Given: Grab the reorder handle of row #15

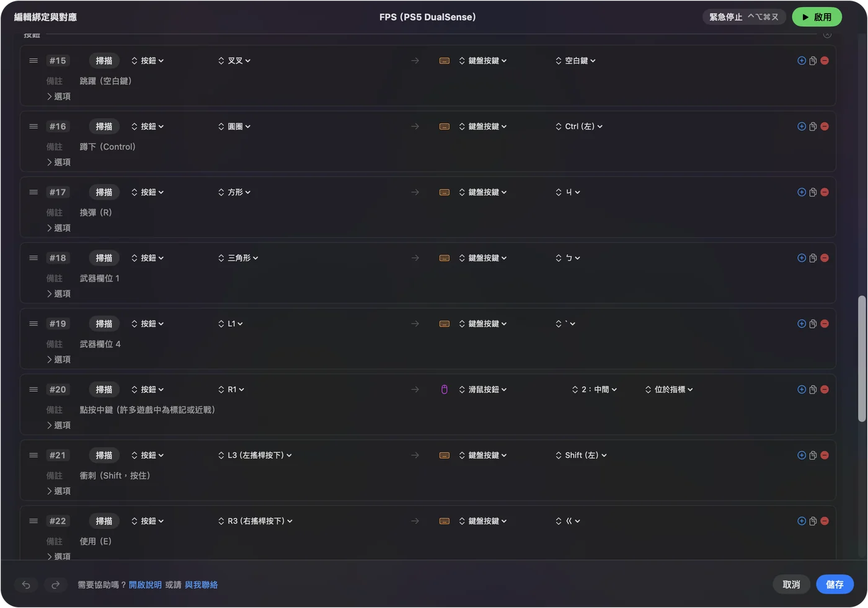Looking at the screenshot, I should (x=33, y=61).
